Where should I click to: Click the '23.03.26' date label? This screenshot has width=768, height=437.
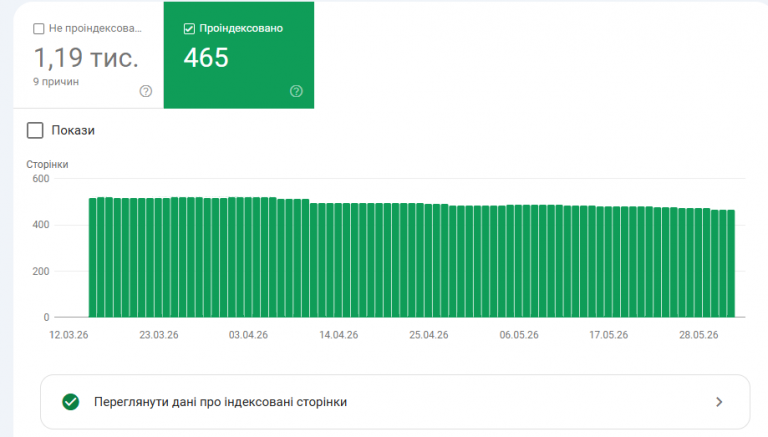(159, 335)
